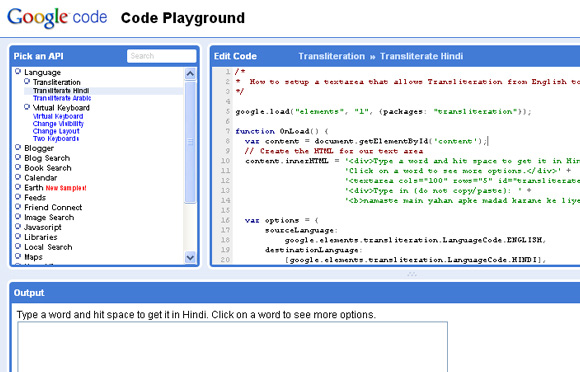The image size is (580, 372).
Task: Expand the Calendar API node
Action: 18,177
